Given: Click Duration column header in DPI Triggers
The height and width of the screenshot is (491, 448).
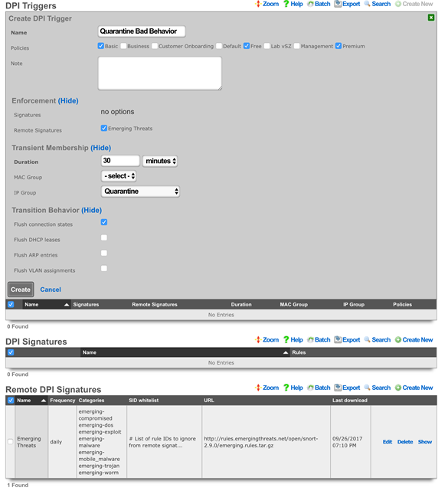Looking at the screenshot, I should coord(241,304).
